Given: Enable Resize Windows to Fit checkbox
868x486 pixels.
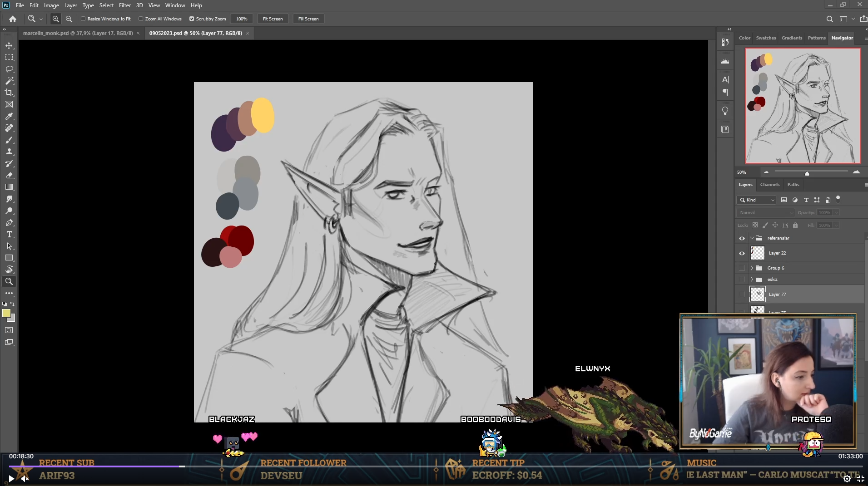Looking at the screenshot, I should (83, 19).
